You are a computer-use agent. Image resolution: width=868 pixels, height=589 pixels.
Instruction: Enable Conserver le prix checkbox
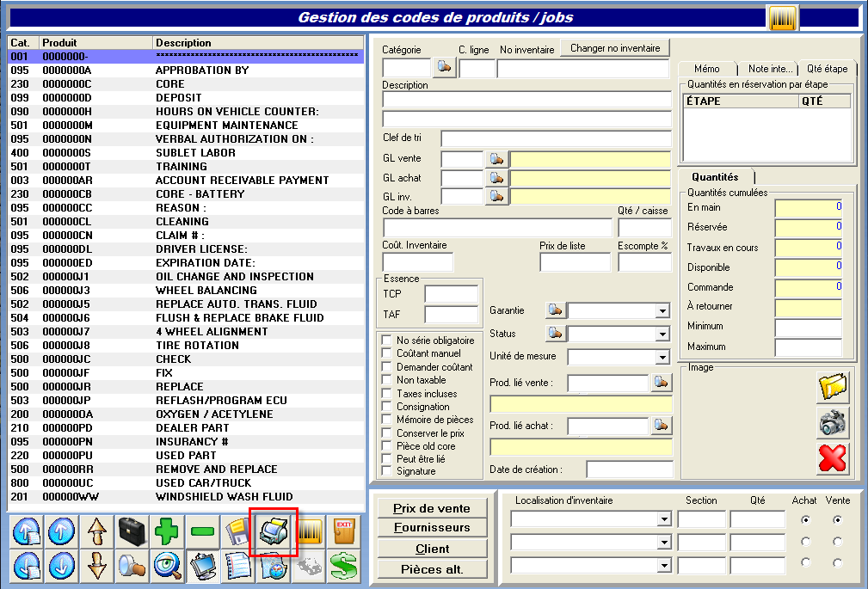(x=387, y=433)
